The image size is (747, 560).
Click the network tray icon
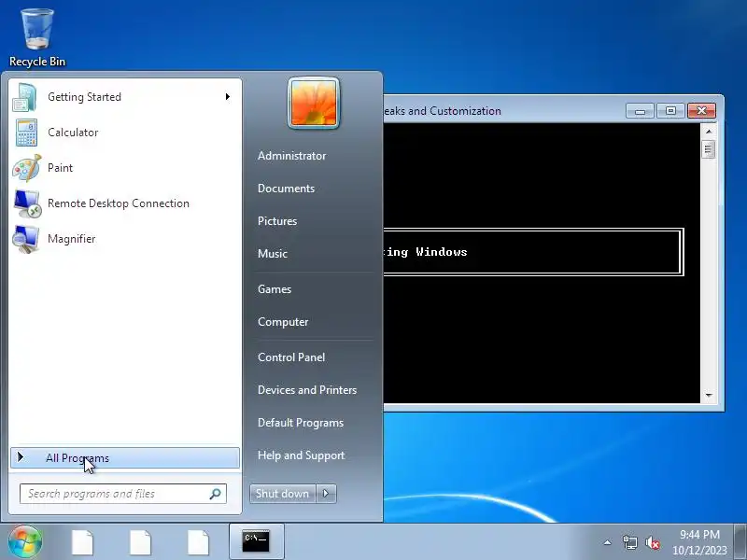629,542
